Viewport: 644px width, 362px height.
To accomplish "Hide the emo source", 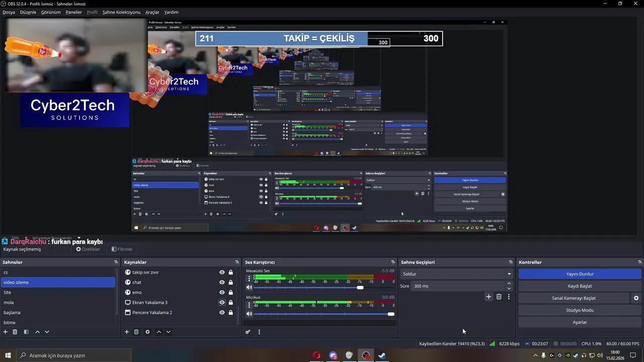I will [222, 293].
